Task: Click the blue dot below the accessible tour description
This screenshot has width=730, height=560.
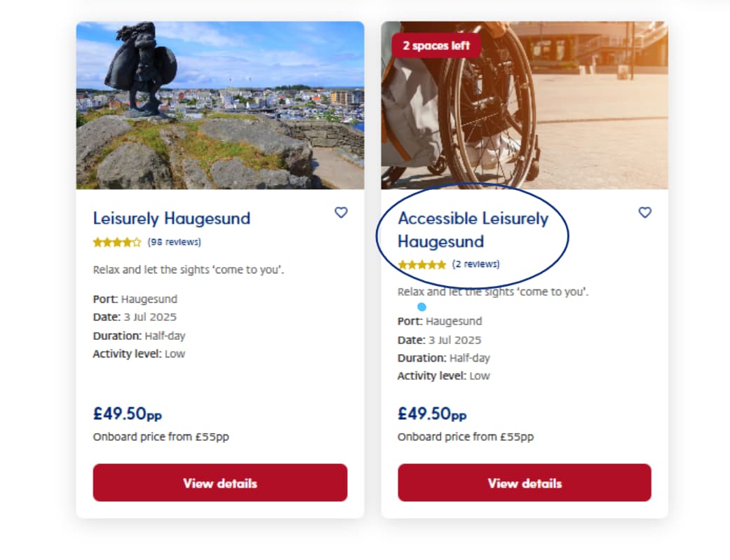Action: pos(421,307)
